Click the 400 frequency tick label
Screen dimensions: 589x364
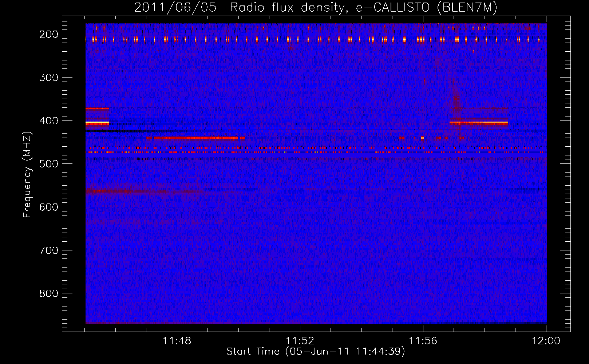(48, 121)
